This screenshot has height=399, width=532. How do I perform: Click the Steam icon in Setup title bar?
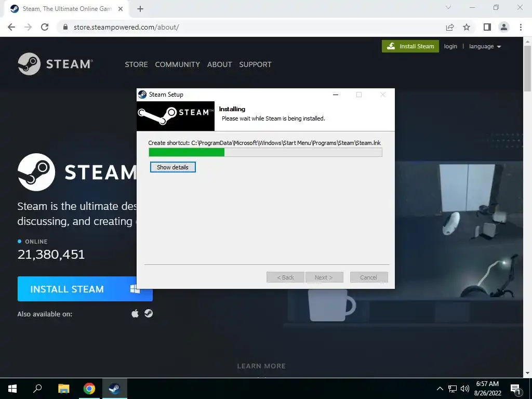(142, 95)
